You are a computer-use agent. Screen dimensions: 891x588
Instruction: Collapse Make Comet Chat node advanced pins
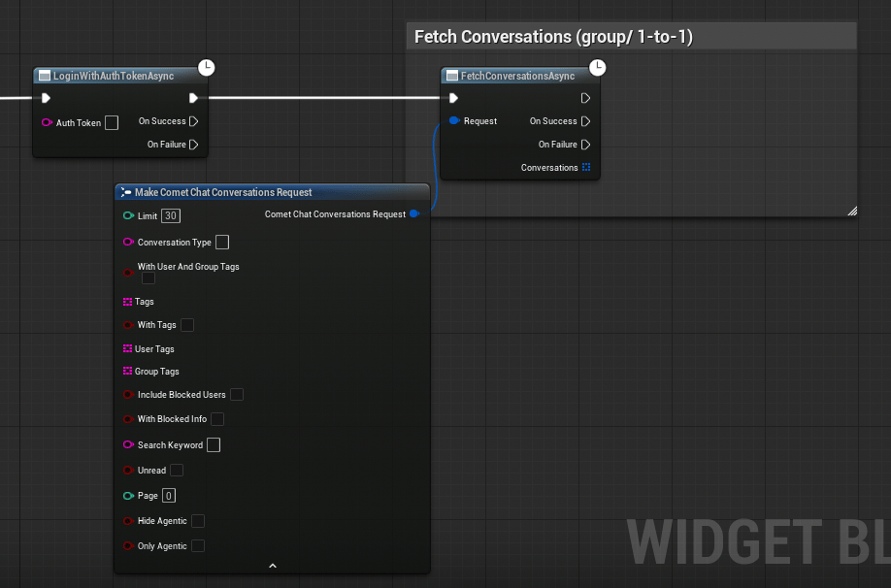[273, 566]
